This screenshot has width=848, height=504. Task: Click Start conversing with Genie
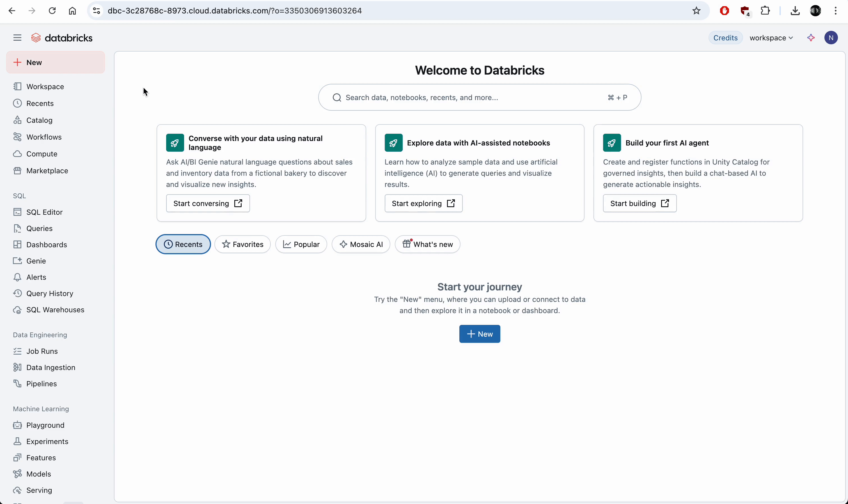tap(207, 203)
